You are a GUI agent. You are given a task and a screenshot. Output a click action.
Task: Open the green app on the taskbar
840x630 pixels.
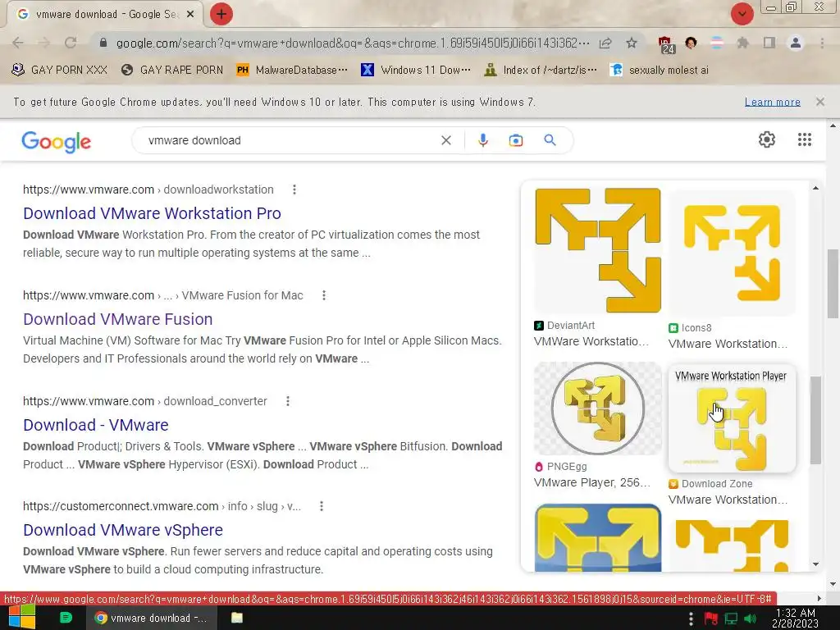[x=66, y=618]
